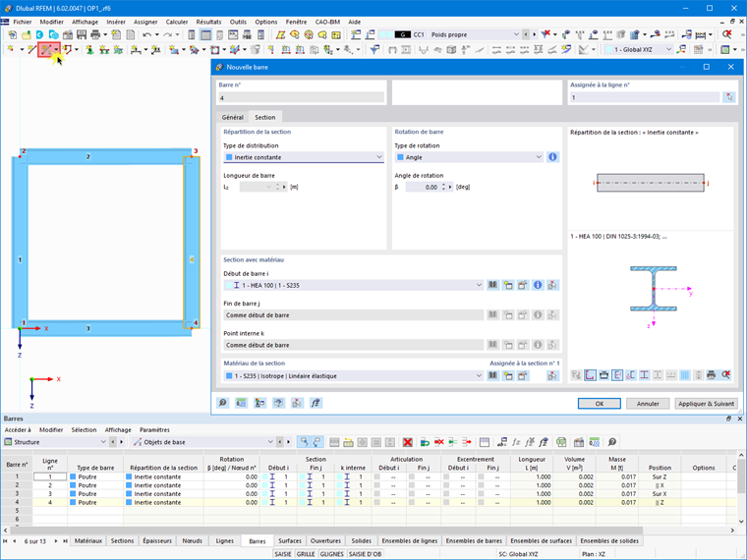Click the redo arrow icon

click(168, 34)
